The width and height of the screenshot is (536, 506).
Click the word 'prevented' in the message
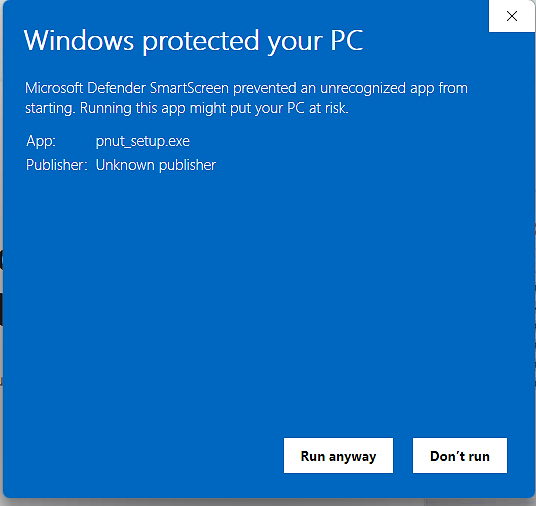pos(265,89)
